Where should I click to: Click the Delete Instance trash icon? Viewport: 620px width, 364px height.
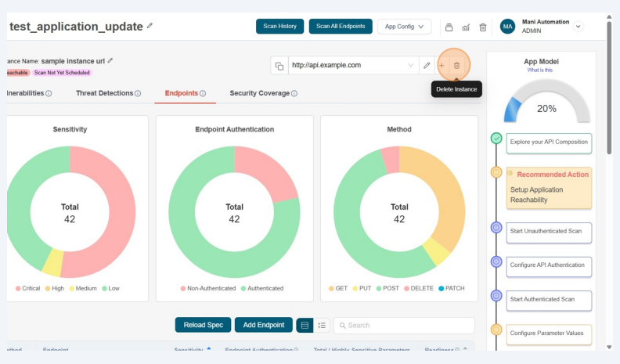coord(457,66)
